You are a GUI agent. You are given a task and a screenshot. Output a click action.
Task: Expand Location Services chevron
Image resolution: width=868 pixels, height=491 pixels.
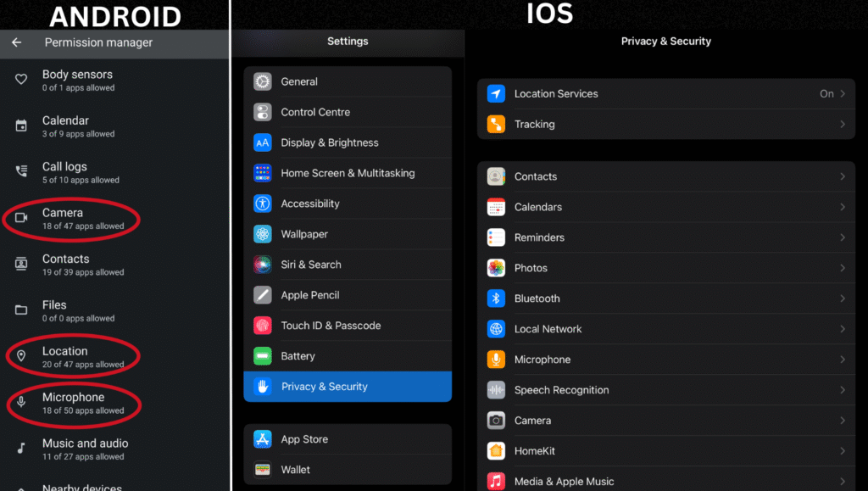(843, 93)
